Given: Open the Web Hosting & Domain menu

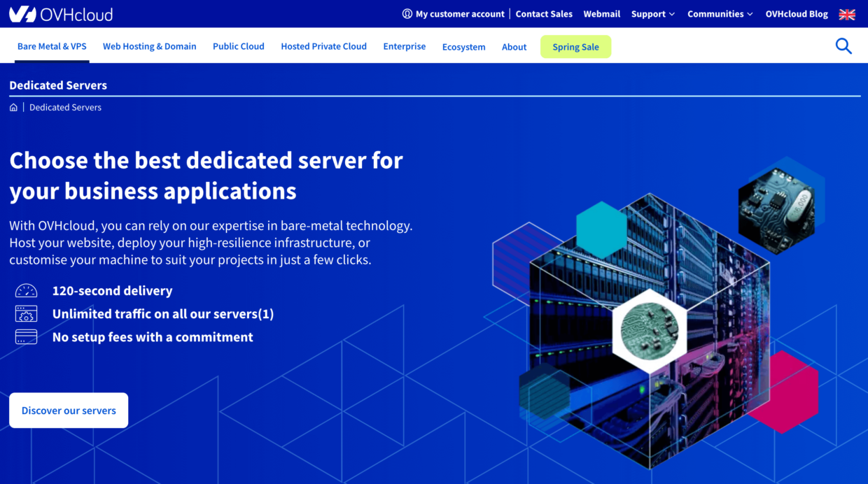Looking at the screenshot, I should (x=149, y=46).
